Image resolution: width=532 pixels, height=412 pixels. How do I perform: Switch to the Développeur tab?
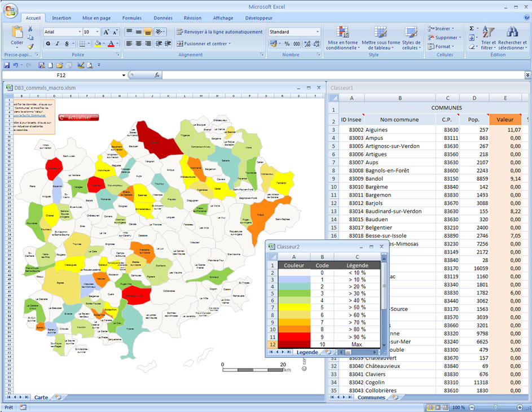click(x=258, y=18)
